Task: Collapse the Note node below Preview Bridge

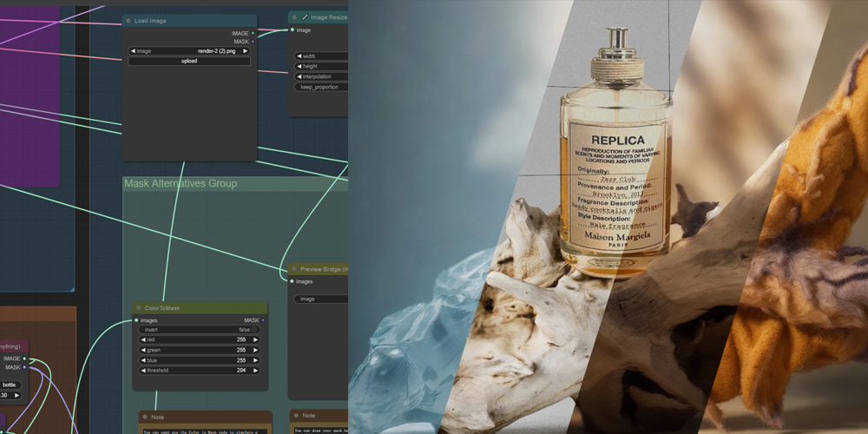Action: tap(296, 416)
